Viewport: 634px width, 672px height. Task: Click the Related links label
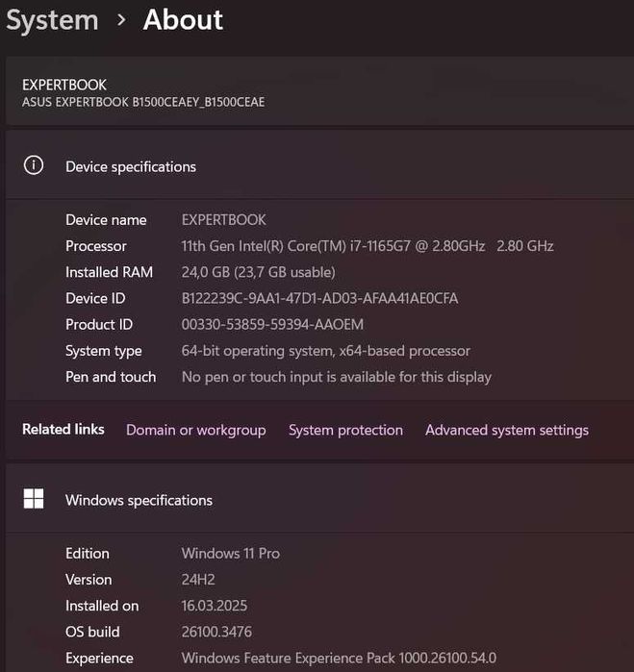(x=63, y=429)
